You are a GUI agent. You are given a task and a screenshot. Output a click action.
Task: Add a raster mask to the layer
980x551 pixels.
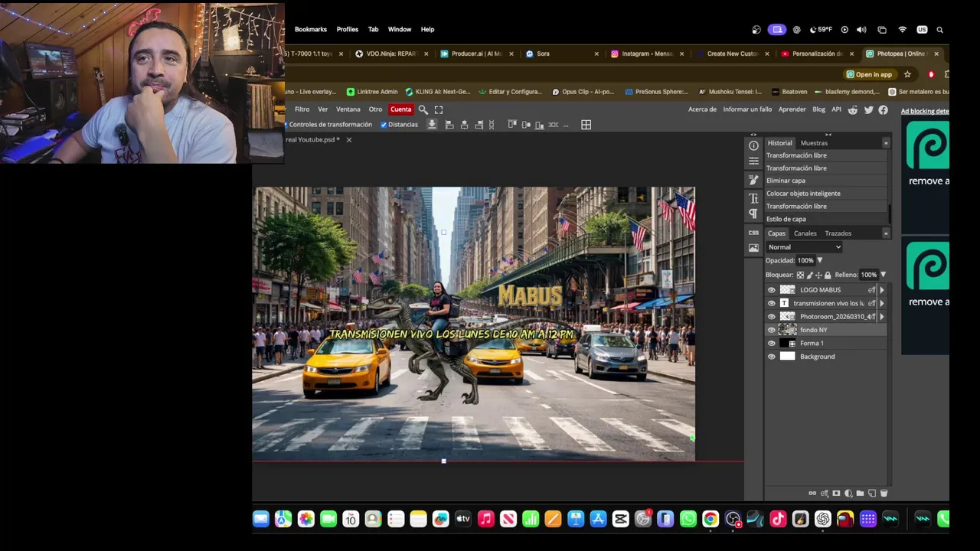click(836, 494)
